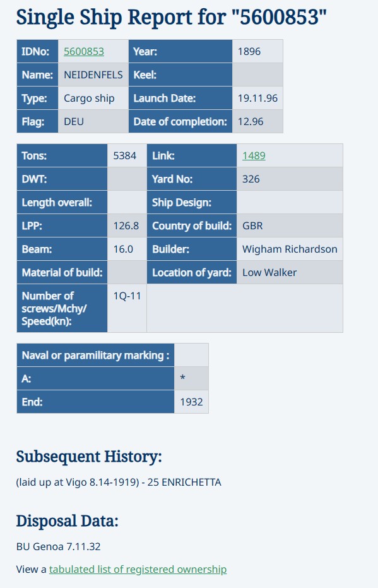The image size is (378, 588).
Task: Click the Cargo ship type cell
Action: click(93, 99)
